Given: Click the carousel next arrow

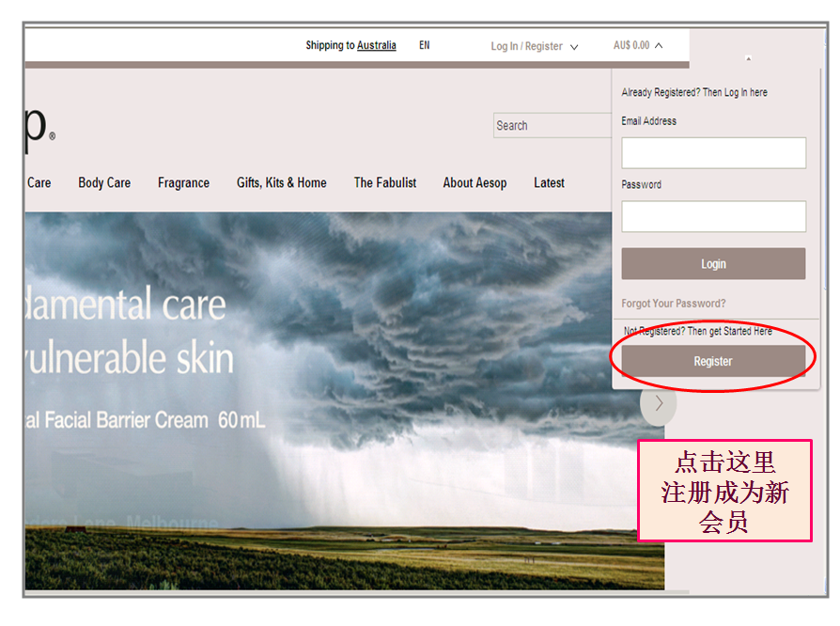Looking at the screenshot, I should tap(659, 402).
